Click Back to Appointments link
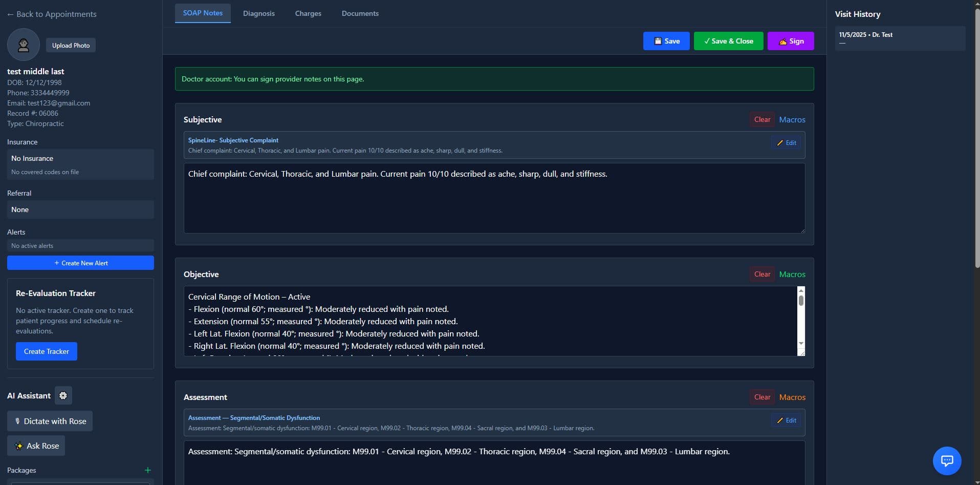980x485 pixels. pyautogui.click(x=52, y=14)
